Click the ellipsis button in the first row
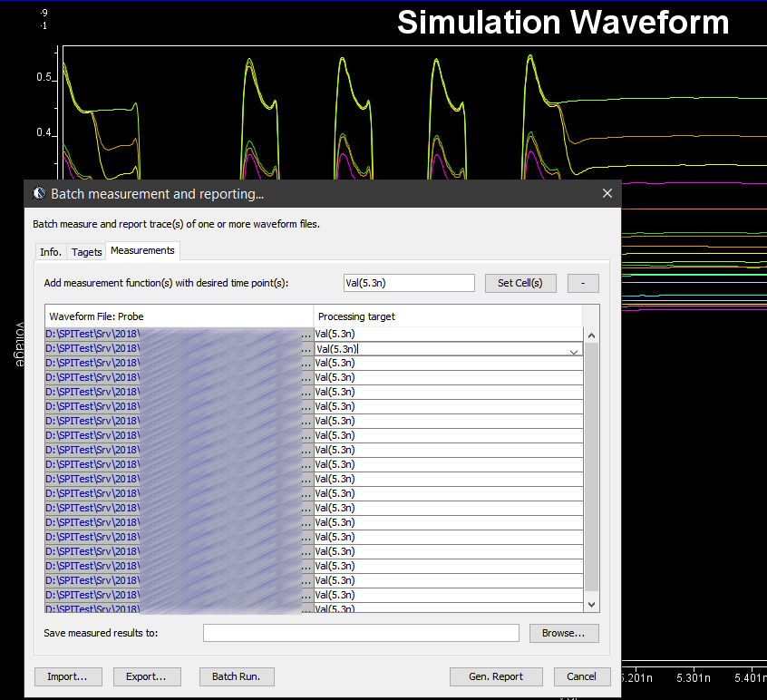This screenshot has width=767, height=700. tap(306, 335)
